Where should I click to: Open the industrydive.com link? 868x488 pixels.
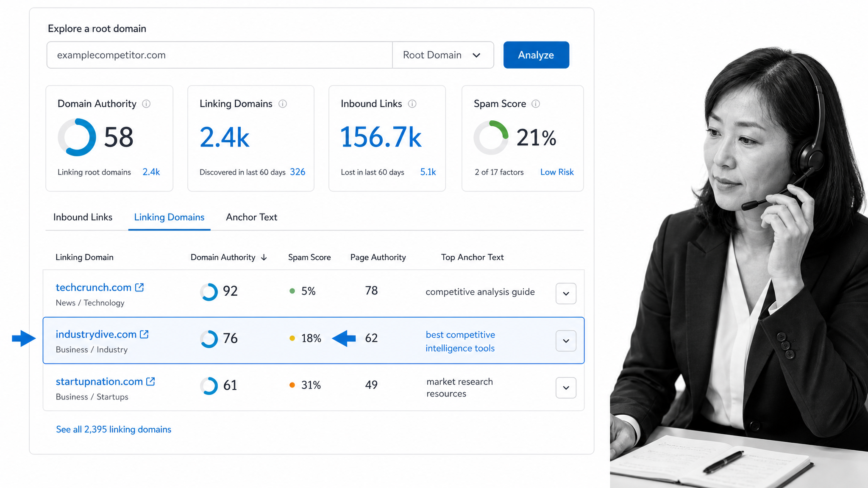pos(96,334)
